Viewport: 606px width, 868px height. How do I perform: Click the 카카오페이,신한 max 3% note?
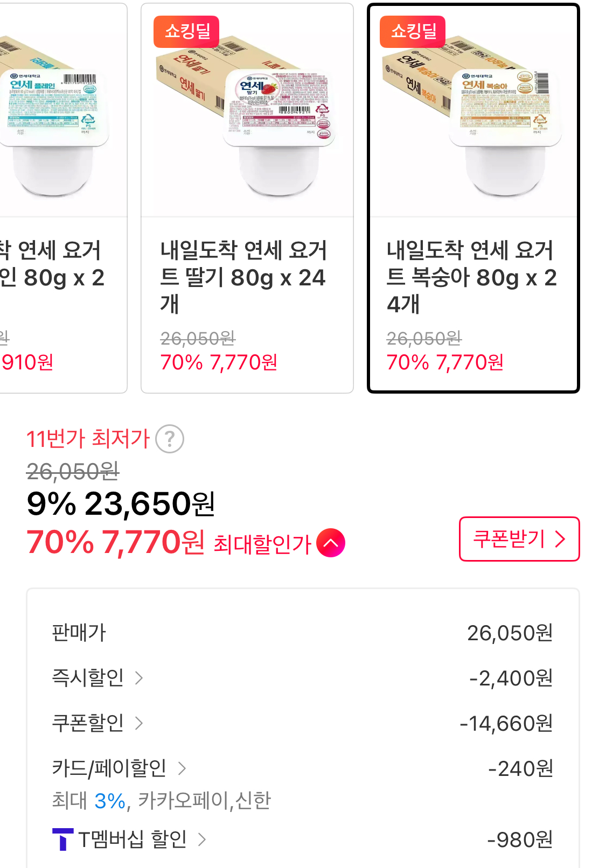tap(161, 801)
